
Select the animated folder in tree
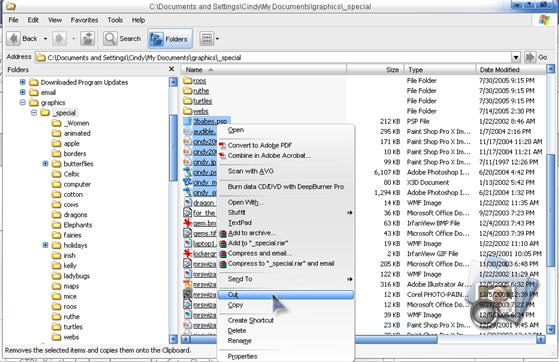[x=77, y=133]
